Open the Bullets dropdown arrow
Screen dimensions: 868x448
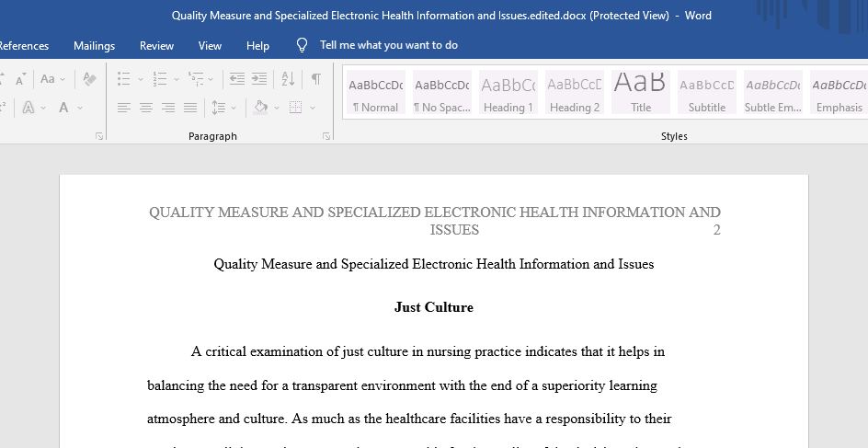point(141,79)
